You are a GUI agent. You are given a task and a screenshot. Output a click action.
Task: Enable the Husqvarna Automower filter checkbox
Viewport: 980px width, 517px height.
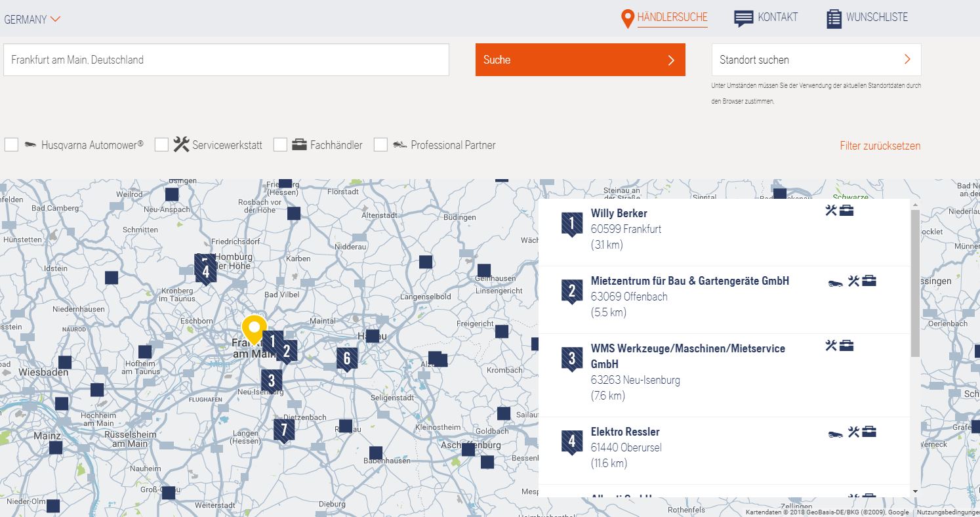click(x=11, y=145)
